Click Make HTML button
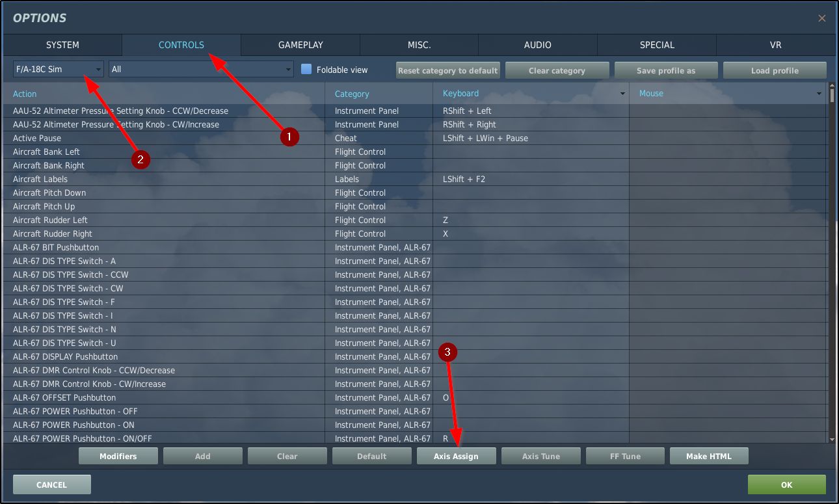Image resolution: width=839 pixels, height=504 pixels. (x=709, y=456)
